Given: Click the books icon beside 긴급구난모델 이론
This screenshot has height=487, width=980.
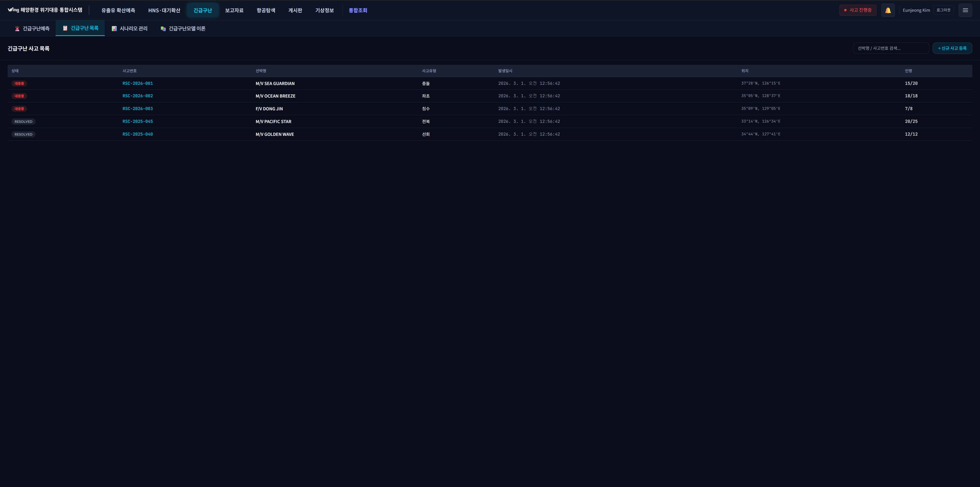Looking at the screenshot, I should click(x=163, y=29).
